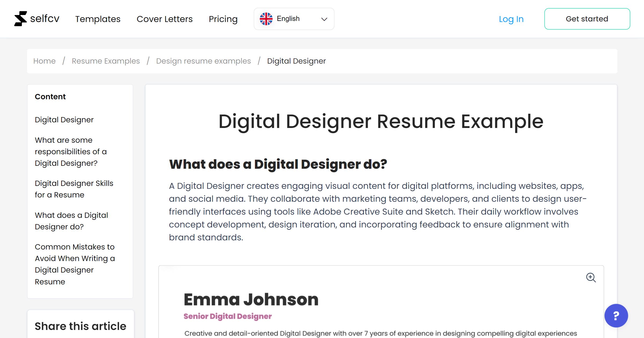The image size is (644, 338).
Task: Go to Cover Letters page
Action: click(x=164, y=19)
